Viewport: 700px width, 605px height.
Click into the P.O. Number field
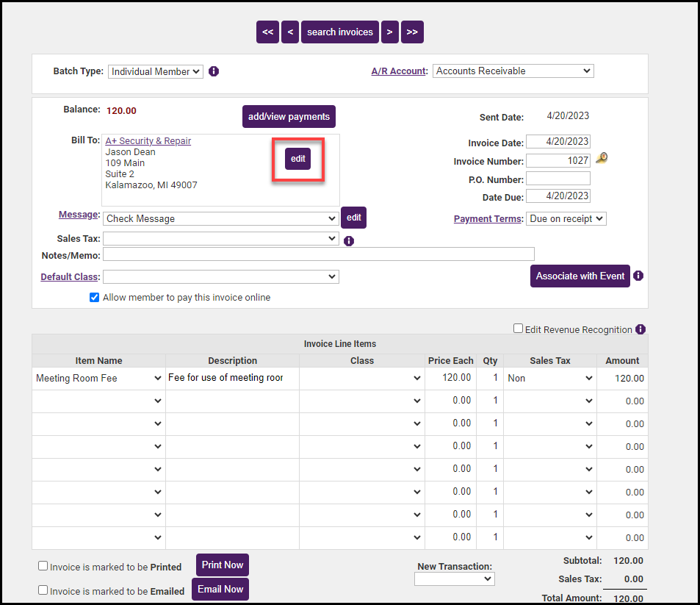(558, 179)
